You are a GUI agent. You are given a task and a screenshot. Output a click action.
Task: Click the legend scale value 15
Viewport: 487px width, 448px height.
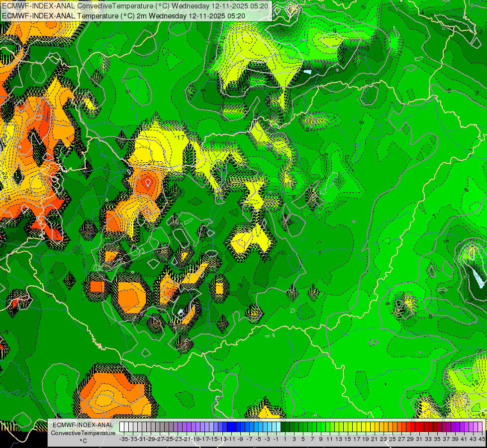[348, 439]
